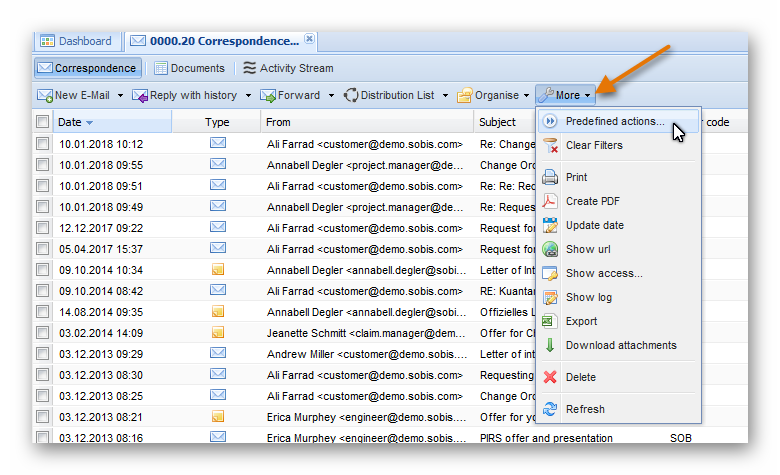Screen dimensions: 780x475
Task: Select checkbox for 14.08.2014 09:35 email
Action: click(x=42, y=312)
